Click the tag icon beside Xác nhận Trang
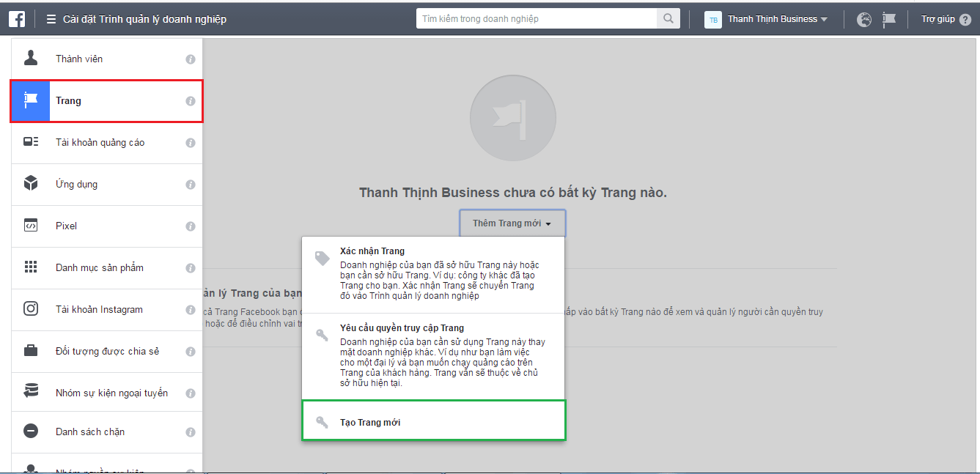980x474 pixels. [322, 258]
